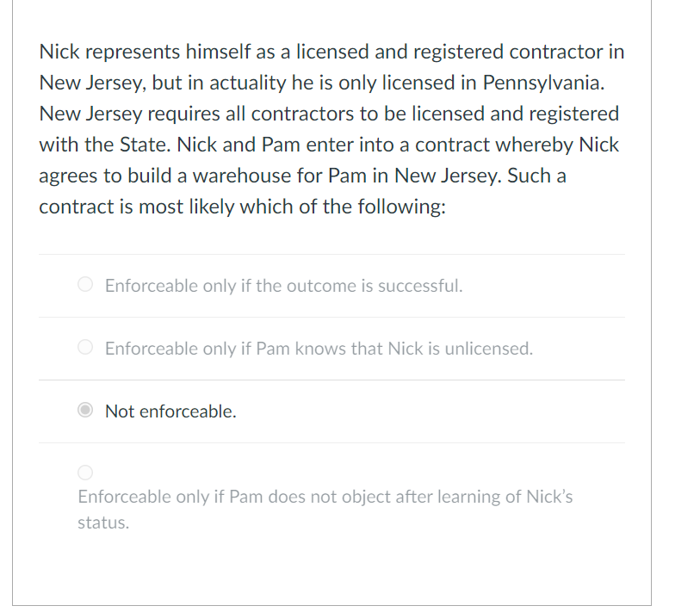This screenshot has width=700, height=612.
Task: Click the empty radio above the last answer text
Action: click(x=84, y=472)
